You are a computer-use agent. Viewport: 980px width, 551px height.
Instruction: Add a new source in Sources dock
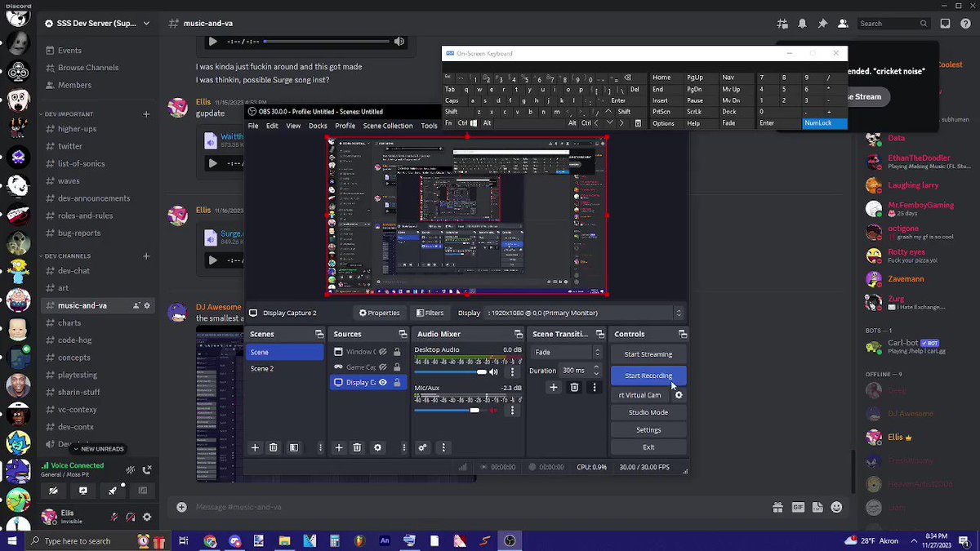coord(339,447)
